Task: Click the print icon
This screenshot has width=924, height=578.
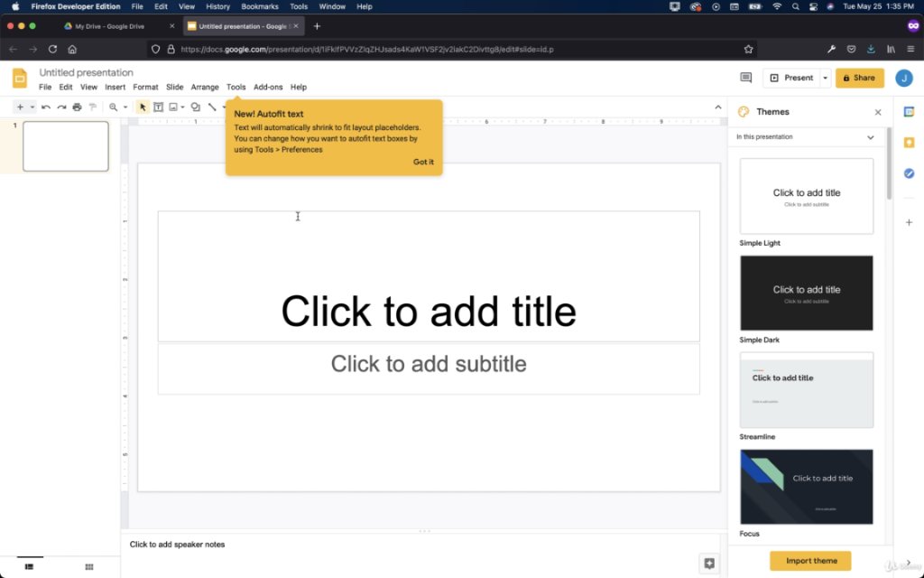Action: click(x=78, y=107)
